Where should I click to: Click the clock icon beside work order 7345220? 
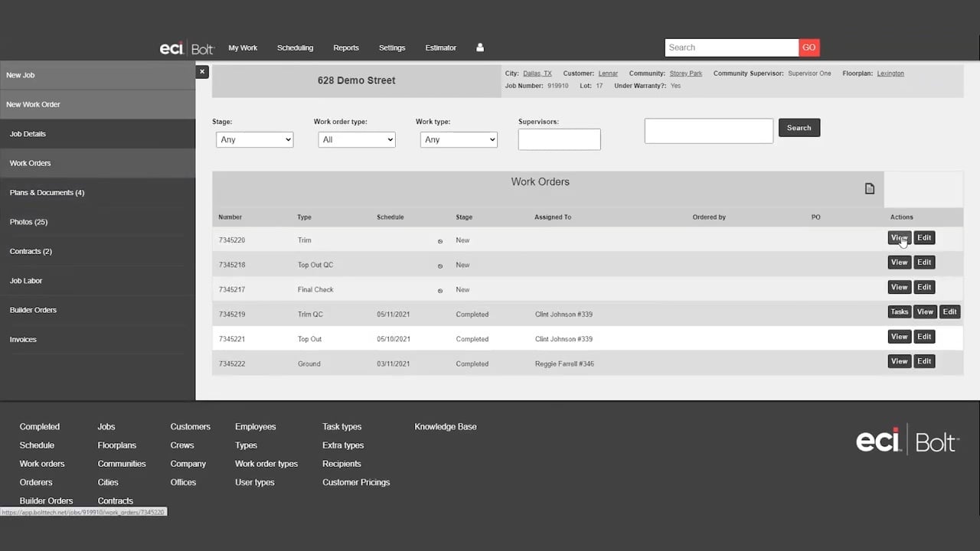tap(439, 240)
